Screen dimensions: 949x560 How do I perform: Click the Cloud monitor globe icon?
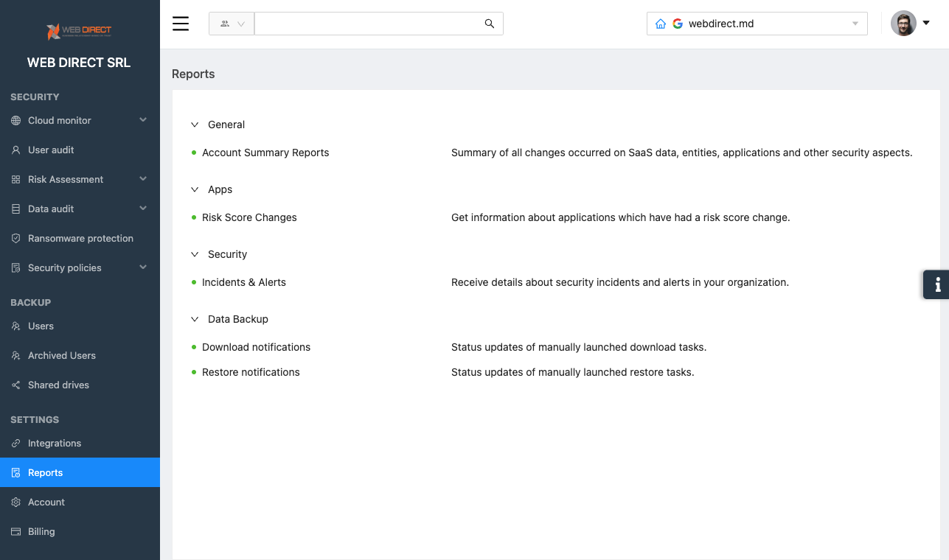click(x=16, y=120)
